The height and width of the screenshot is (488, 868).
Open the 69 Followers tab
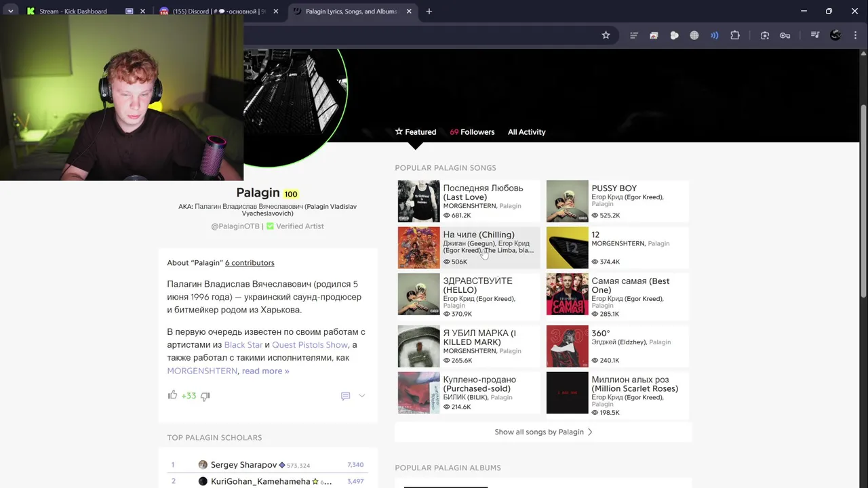point(472,132)
